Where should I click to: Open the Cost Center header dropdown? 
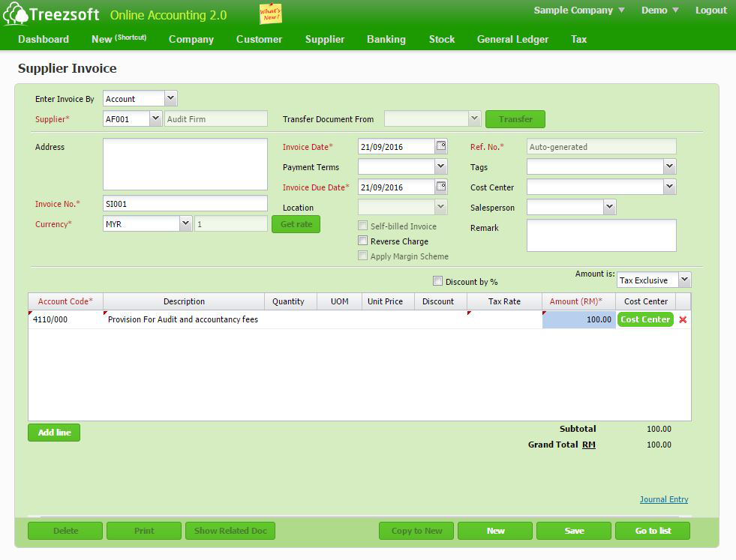pos(669,187)
